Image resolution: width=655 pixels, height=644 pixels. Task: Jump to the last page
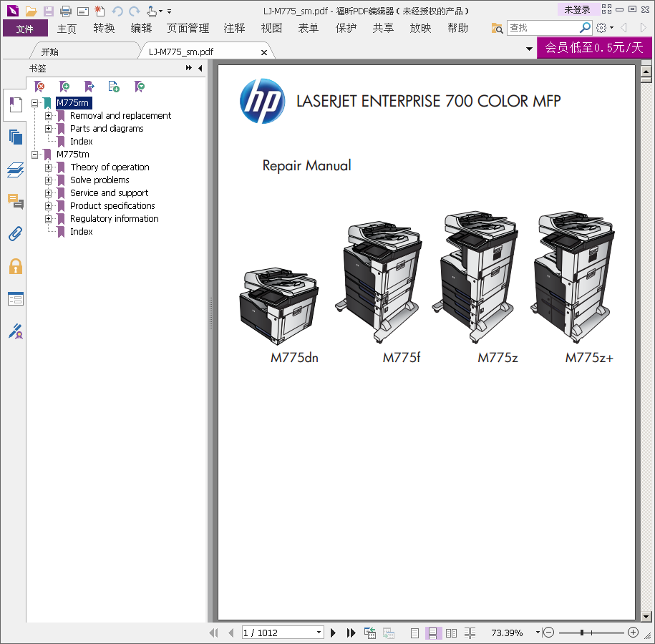pos(351,633)
